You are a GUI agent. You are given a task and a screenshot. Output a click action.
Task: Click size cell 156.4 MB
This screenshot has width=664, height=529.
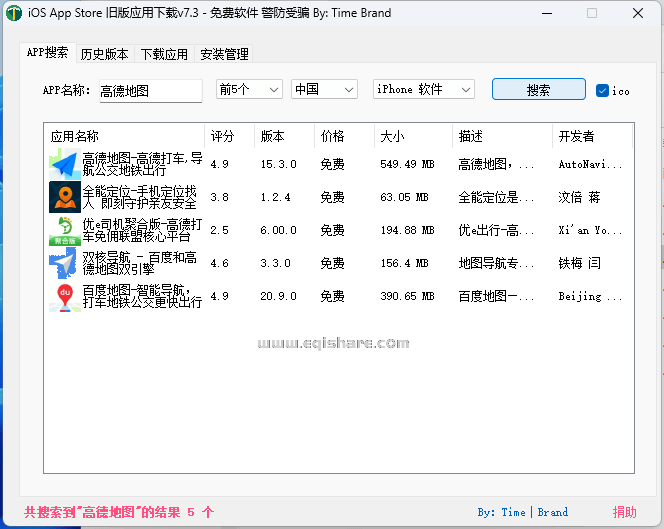coord(404,263)
